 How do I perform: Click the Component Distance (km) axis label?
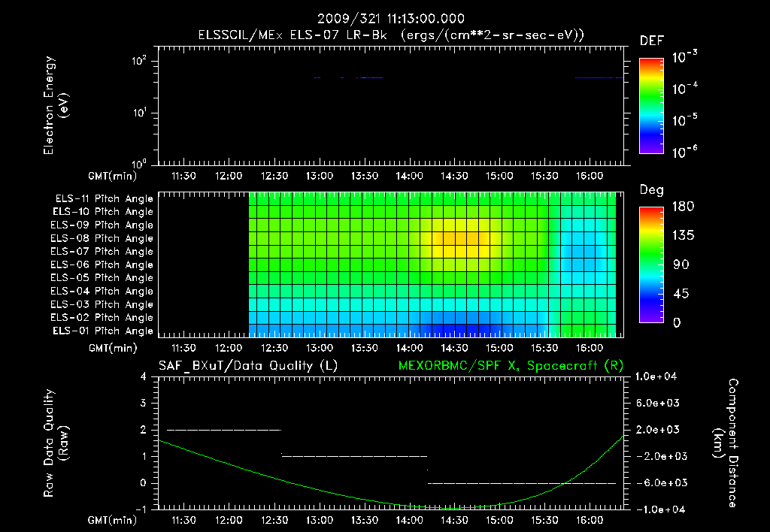726,443
